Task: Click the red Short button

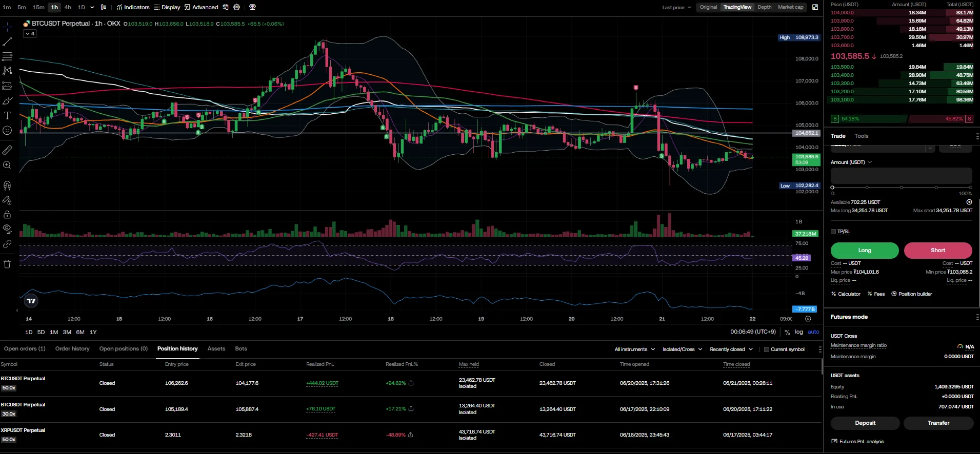Action: click(938, 251)
